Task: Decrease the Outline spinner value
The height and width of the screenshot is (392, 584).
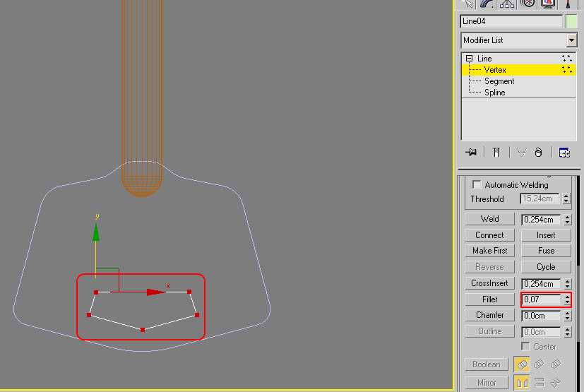Action: pos(567,334)
